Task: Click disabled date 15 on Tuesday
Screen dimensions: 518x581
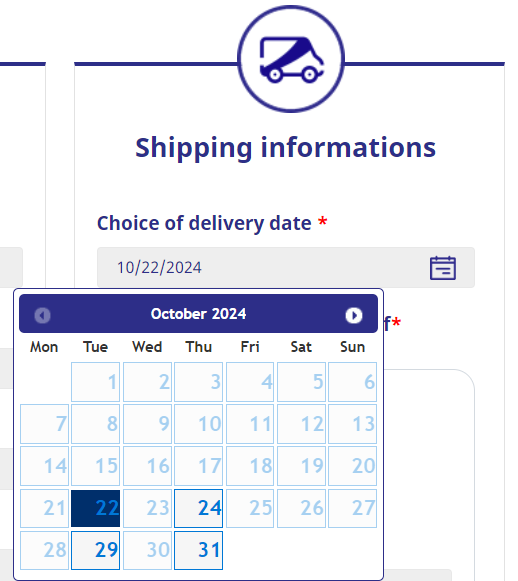Action: [x=96, y=466]
